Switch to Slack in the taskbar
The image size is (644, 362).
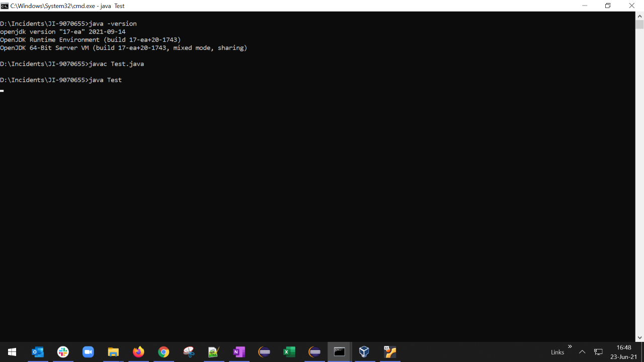pos(63,352)
